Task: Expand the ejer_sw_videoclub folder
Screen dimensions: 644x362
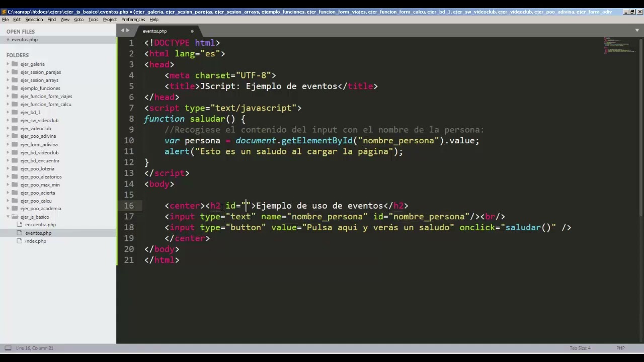Action: [8, 121]
